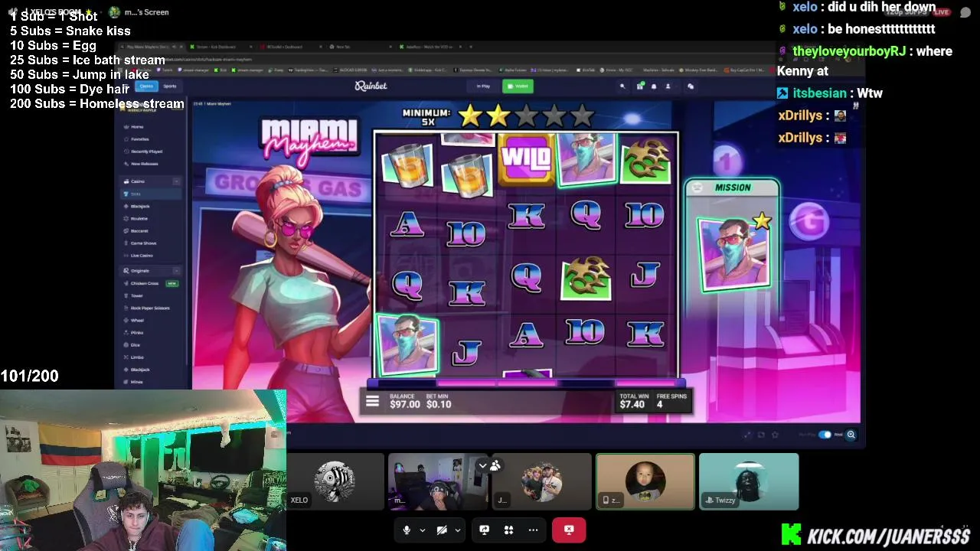This screenshot has width=980, height=551.
Task: Select the two-men photo participant tile
Action: (542, 481)
